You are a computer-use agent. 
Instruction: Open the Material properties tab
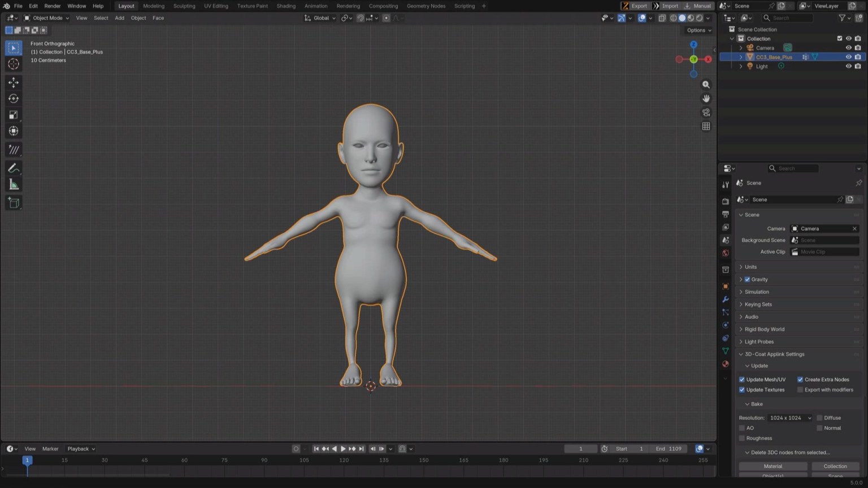[x=726, y=364]
